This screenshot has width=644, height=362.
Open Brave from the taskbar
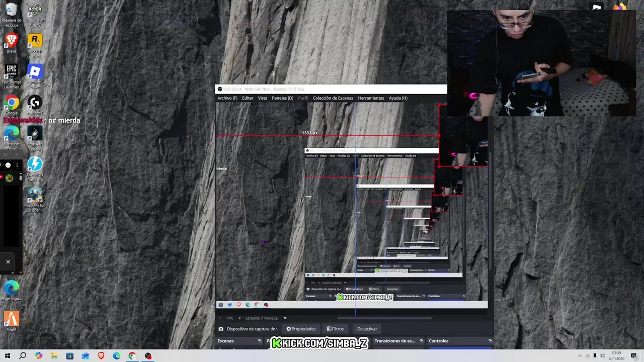(101, 356)
